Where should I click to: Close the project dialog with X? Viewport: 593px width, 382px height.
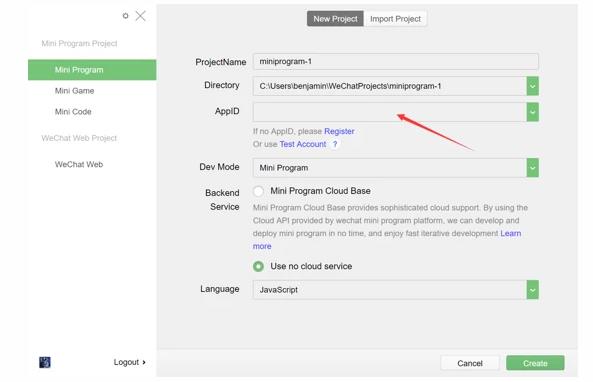point(141,16)
